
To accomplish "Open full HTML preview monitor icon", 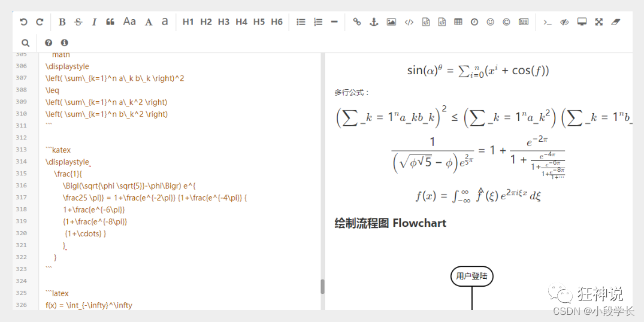I will tap(582, 22).
